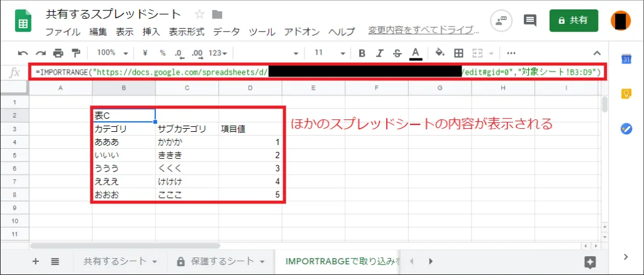
Task: Add a new sheet with plus
Action: click(x=36, y=261)
